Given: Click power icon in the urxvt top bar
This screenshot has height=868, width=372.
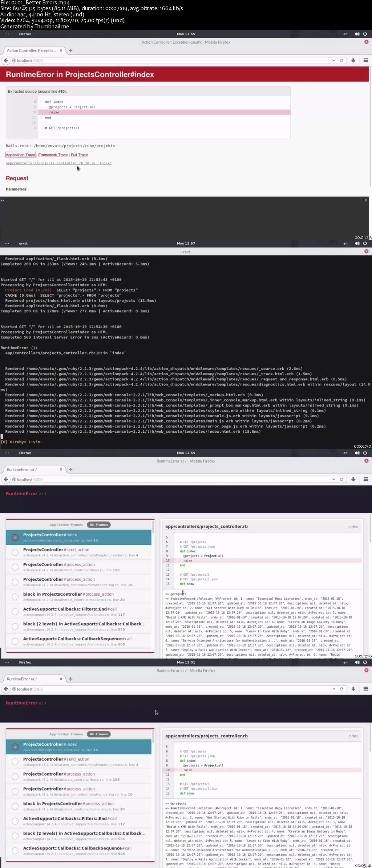Looking at the screenshot, I should click(x=365, y=243).
